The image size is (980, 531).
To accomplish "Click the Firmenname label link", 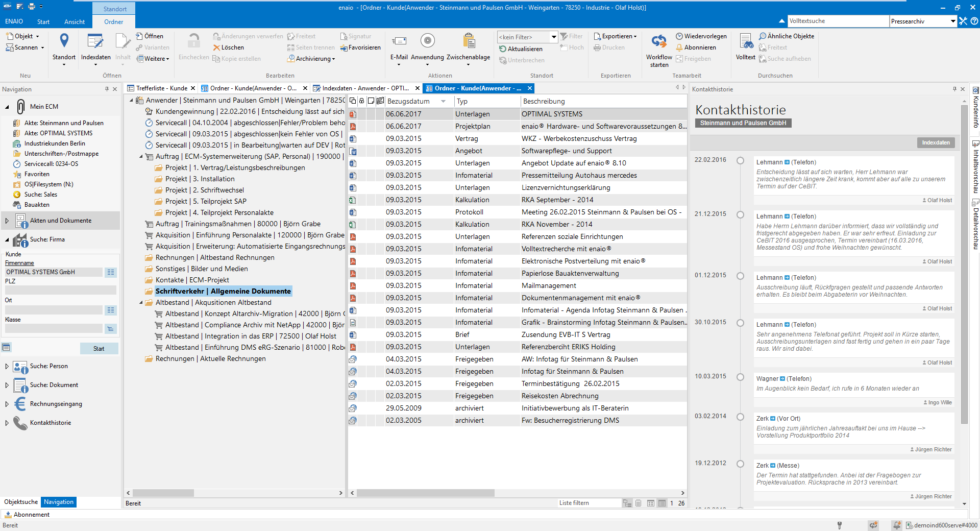I will click(19, 263).
